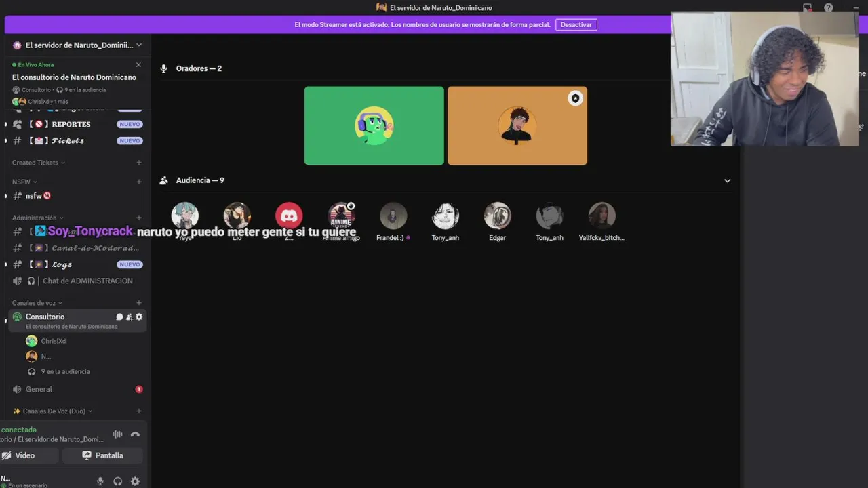Collapse the Canales De Voz (Duo) category

pyautogui.click(x=52, y=411)
